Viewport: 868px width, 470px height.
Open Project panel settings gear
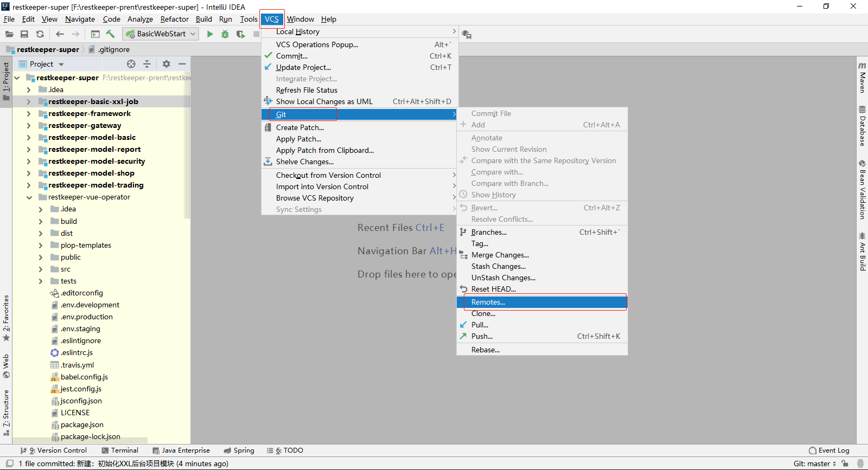pyautogui.click(x=167, y=64)
